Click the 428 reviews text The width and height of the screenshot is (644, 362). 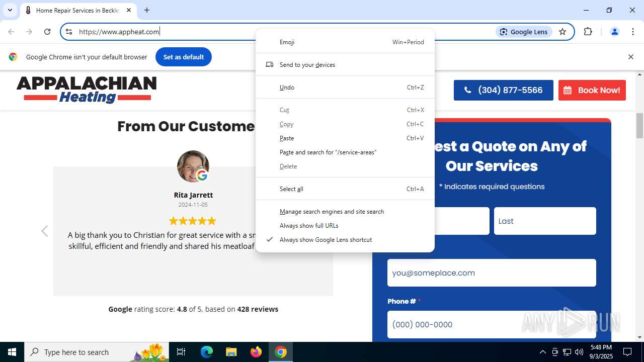click(x=258, y=309)
